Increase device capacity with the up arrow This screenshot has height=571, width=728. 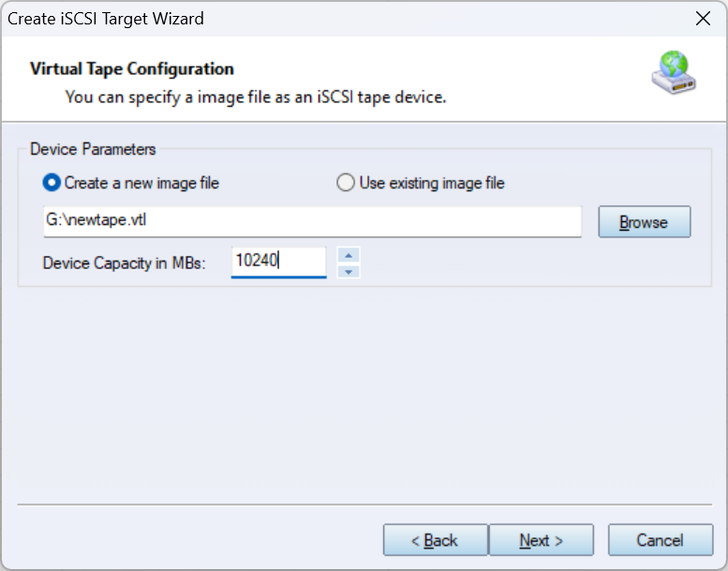pyautogui.click(x=349, y=255)
